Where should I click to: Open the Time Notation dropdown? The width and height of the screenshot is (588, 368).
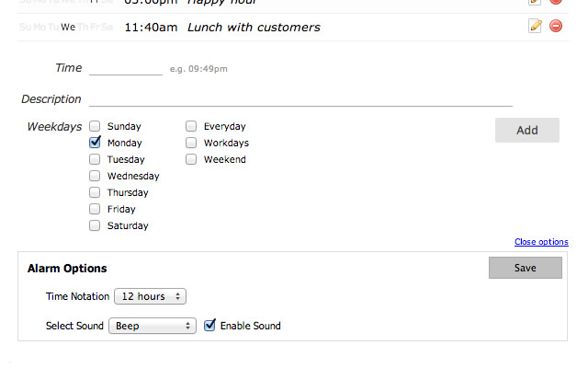151,296
